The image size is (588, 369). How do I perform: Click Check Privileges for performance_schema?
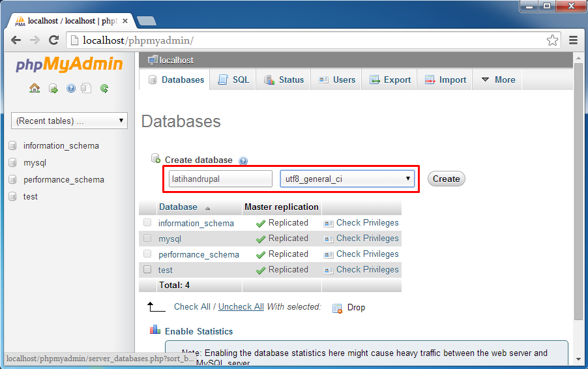368,254
